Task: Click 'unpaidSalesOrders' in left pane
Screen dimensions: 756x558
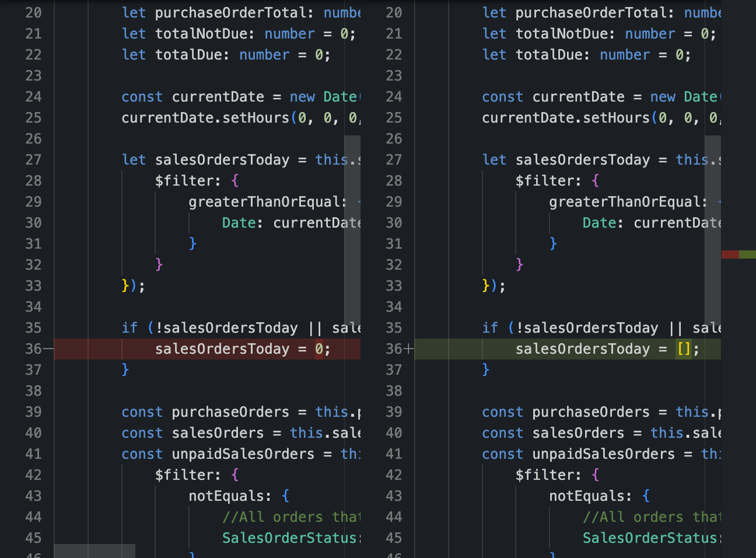Action: 243,454
